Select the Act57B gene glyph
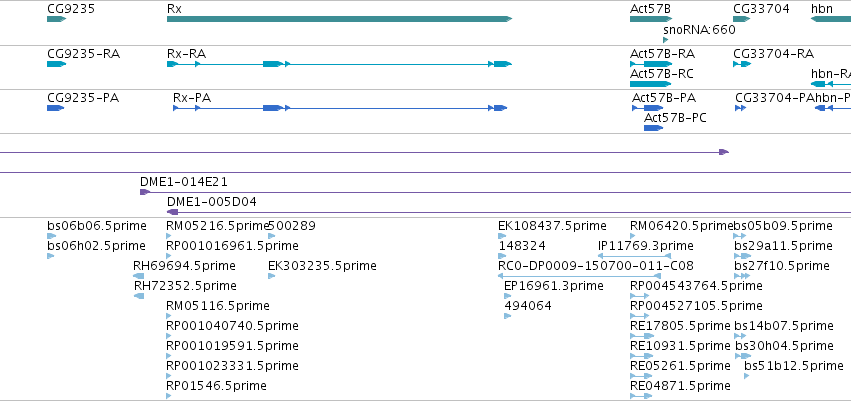The width and height of the screenshot is (851, 401). tap(651, 19)
